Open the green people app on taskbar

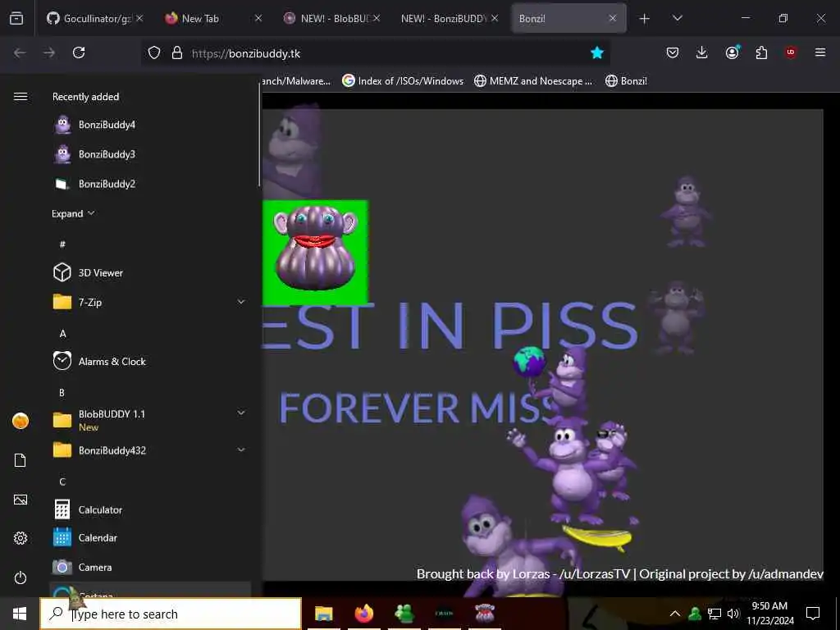coord(404,614)
